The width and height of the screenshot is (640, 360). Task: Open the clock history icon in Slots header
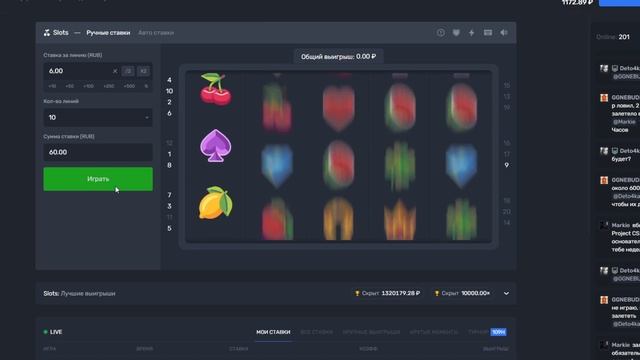[x=440, y=33]
